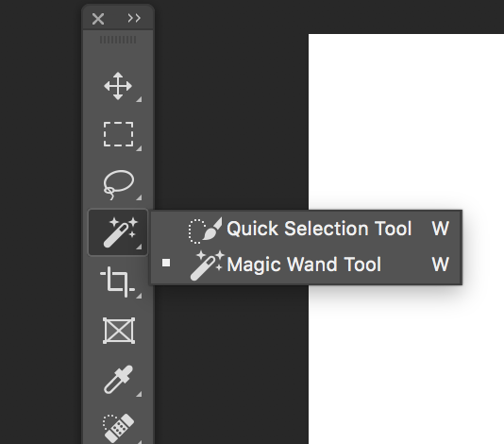Choose Quick Selection Tool from flyout
Image resolution: width=504 pixels, height=444 pixels.
pyautogui.click(x=307, y=229)
